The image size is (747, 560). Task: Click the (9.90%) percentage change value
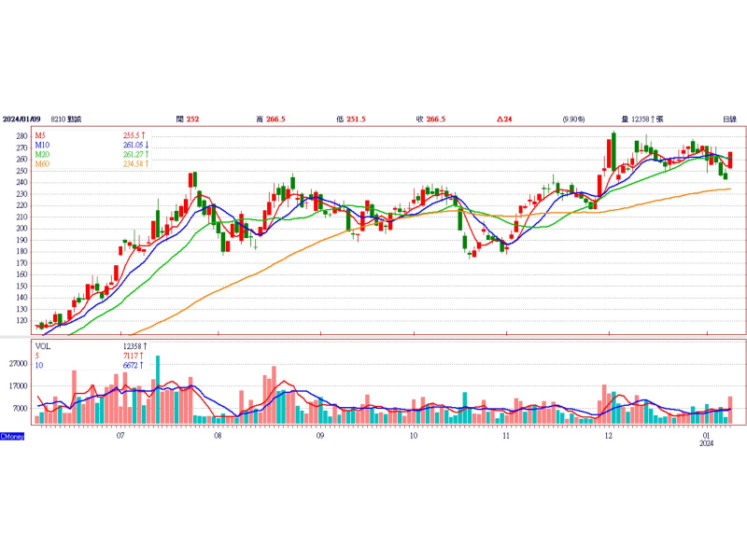tap(573, 119)
